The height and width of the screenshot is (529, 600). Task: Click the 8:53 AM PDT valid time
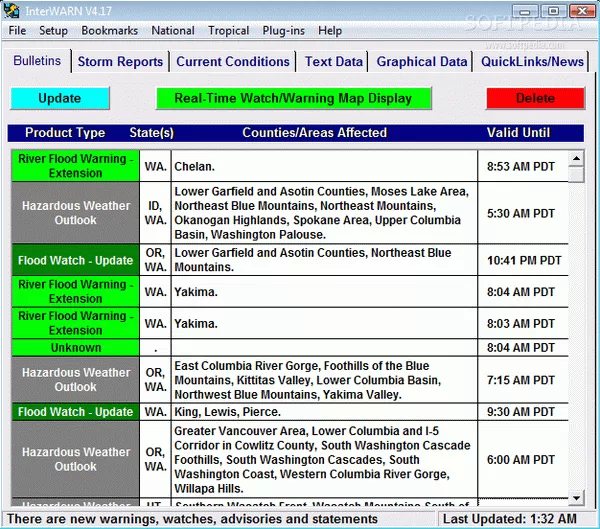click(521, 167)
